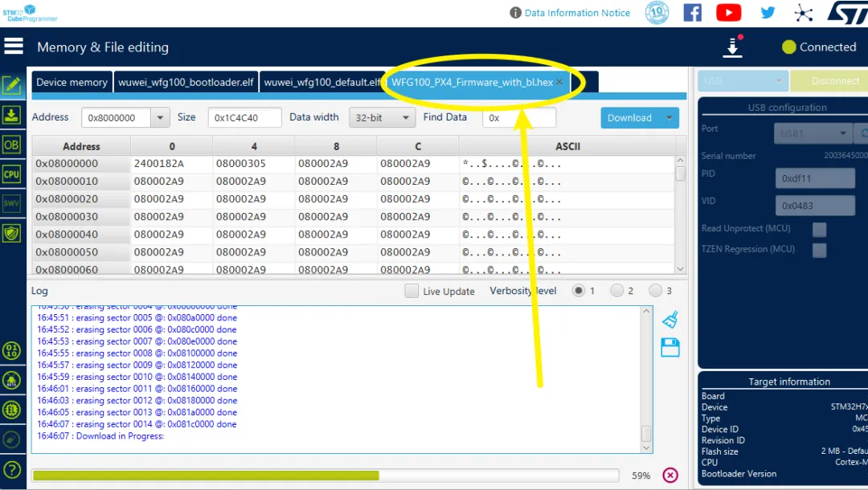Open the beta firmware bug icon

11,381
